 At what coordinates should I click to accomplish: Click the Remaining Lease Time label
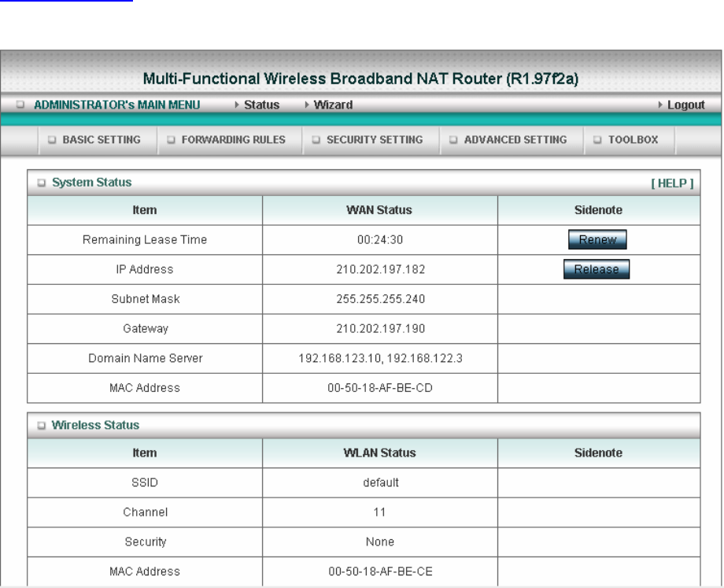coord(145,240)
